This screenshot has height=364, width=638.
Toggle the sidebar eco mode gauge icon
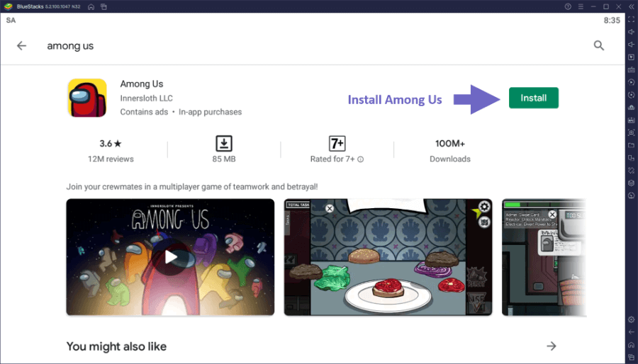click(x=631, y=196)
